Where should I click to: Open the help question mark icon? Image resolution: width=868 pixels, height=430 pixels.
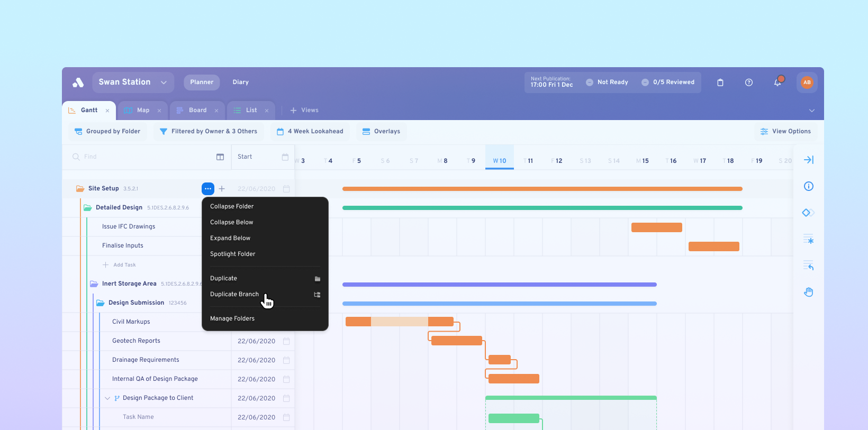click(x=748, y=83)
